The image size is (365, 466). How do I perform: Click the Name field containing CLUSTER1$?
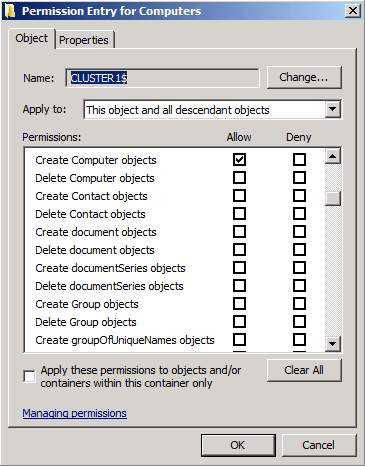click(162, 78)
